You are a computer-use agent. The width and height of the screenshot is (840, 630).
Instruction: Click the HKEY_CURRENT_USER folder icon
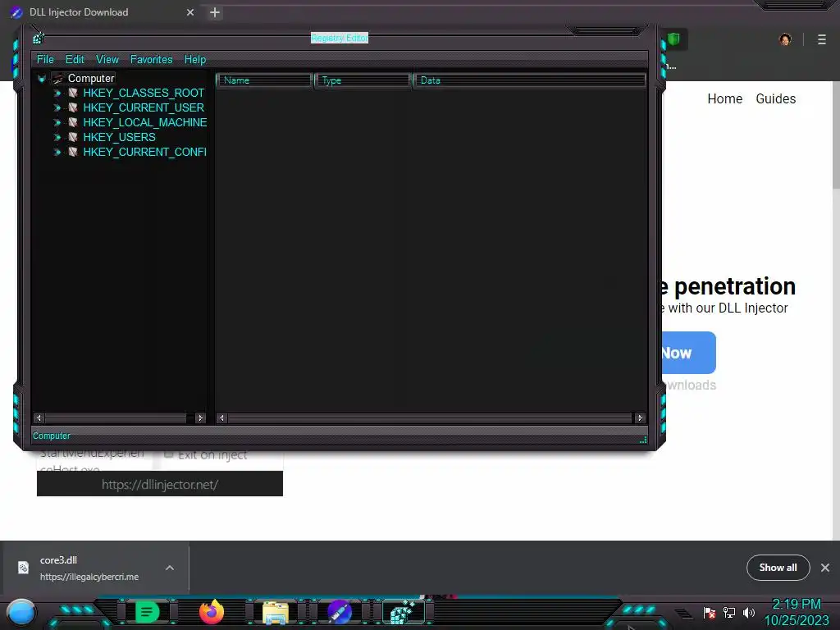point(73,107)
